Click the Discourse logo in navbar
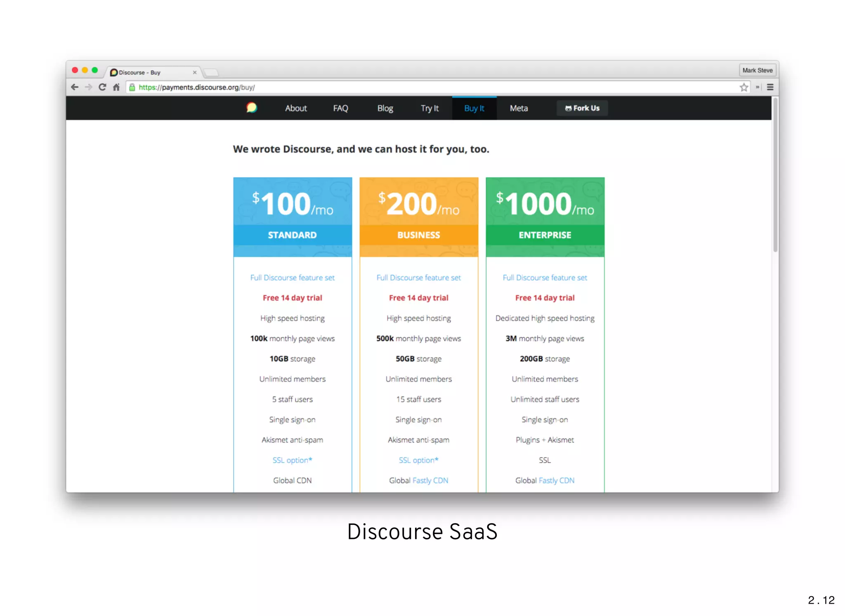This screenshot has width=845, height=616. (x=251, y=108)
